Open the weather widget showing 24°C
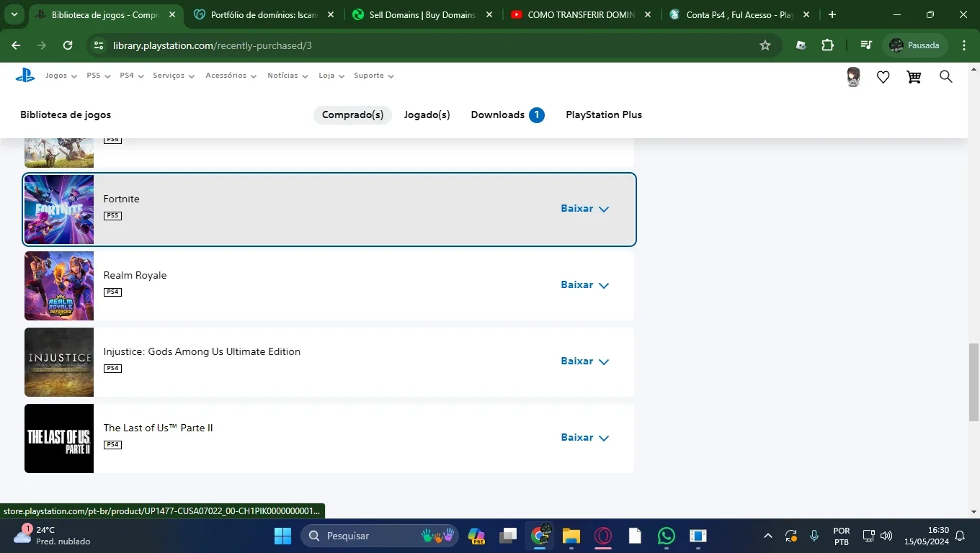Screen dimensions: 980x553 pos(52,536)
